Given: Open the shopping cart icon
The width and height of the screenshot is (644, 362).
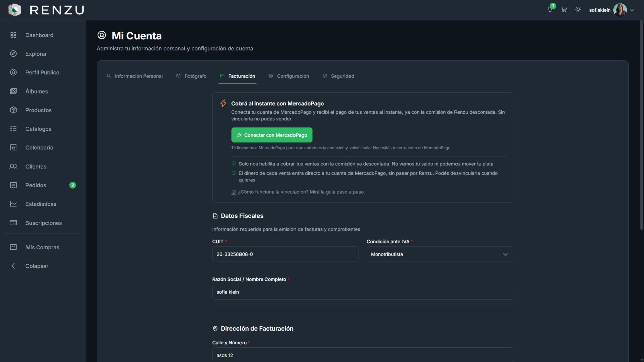Looking at the screenshot, I should [564, 10].
